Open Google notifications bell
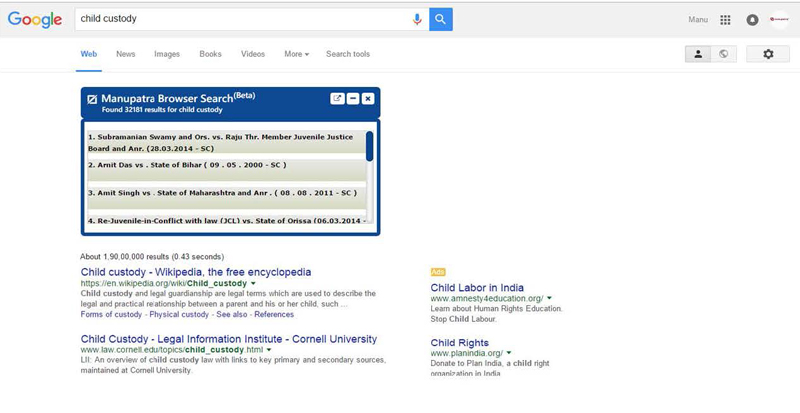800x413 pixels. (x=752, y=20)
